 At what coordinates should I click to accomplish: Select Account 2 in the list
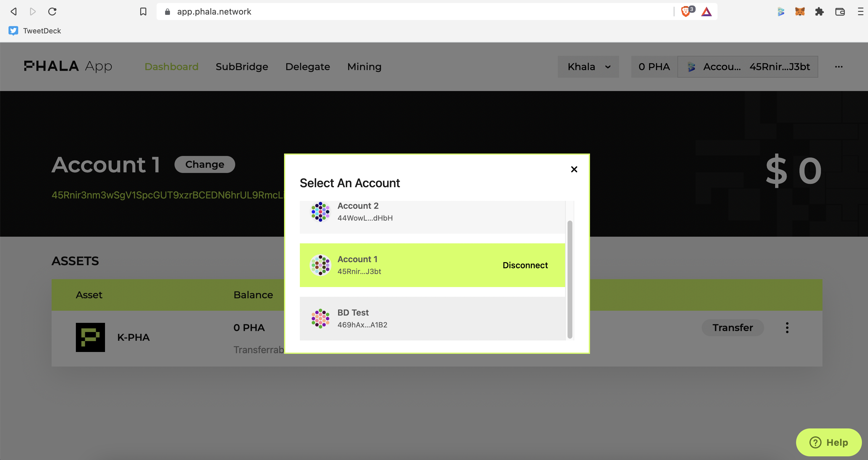(432, 217)
